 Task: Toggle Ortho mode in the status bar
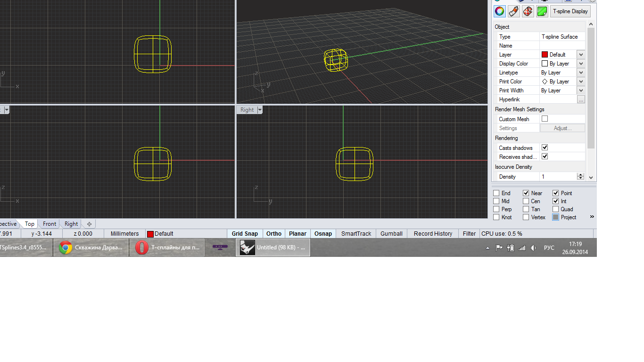point(274,234)
